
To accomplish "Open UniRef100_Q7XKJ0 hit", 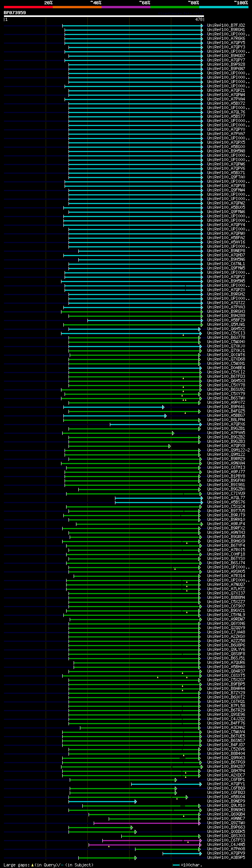I will (x=226, y=346).
